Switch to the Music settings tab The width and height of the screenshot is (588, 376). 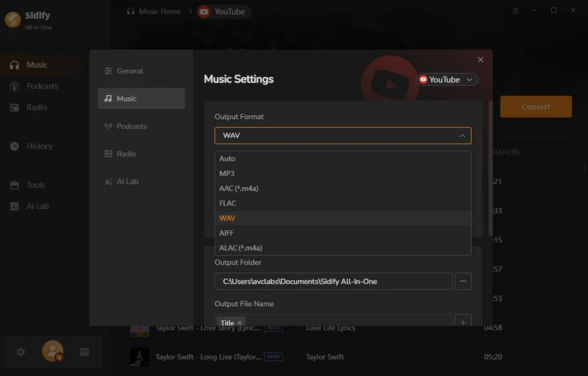pyautogui.click(x=141, y=99)
